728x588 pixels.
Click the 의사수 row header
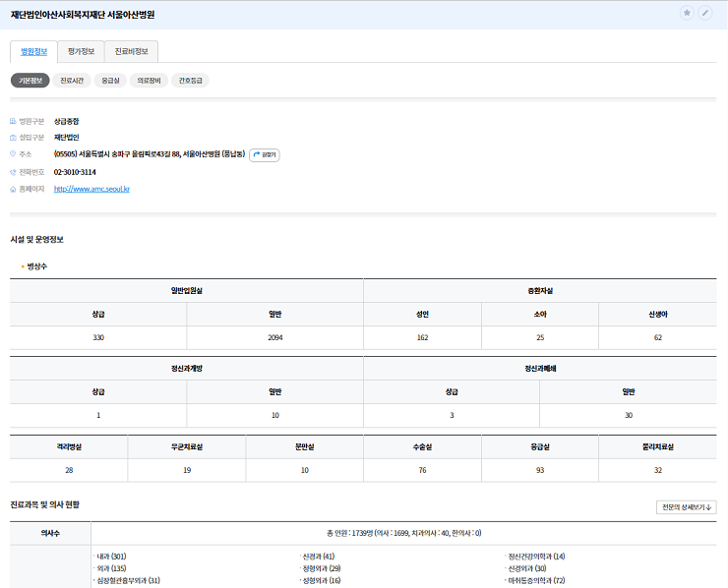click(x=50, y=533)
